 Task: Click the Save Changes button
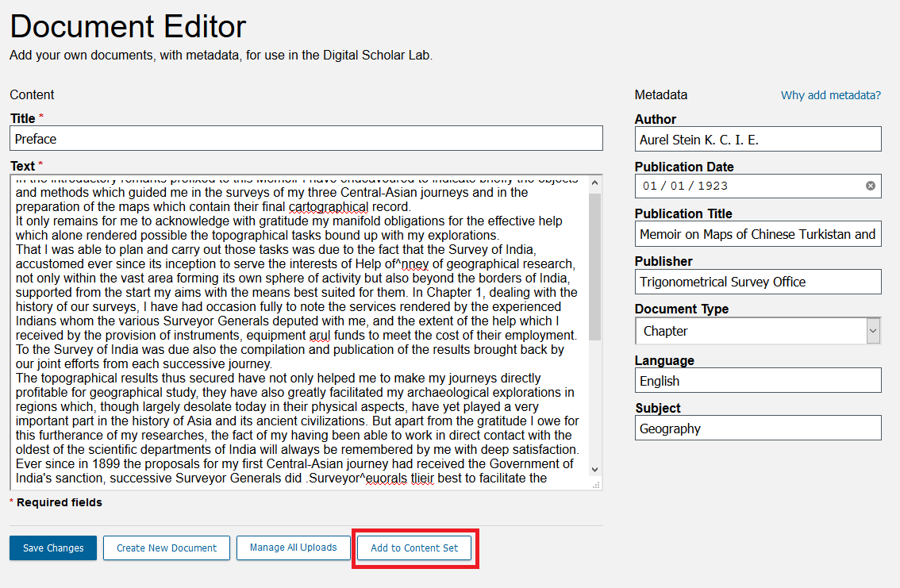point(52,548)
